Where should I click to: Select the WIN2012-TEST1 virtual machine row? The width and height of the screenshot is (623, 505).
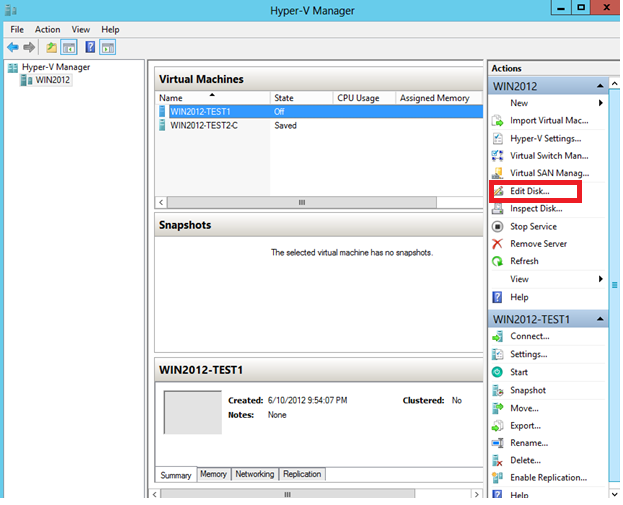coord(319,112)
